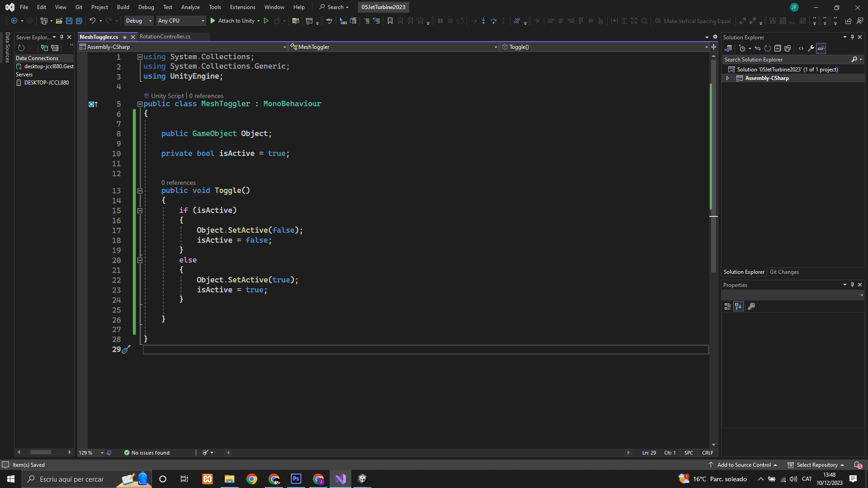Viewport: 868px width, 488px height.
Task: Click Add to Source Control
Action: (x=743, y=465)
